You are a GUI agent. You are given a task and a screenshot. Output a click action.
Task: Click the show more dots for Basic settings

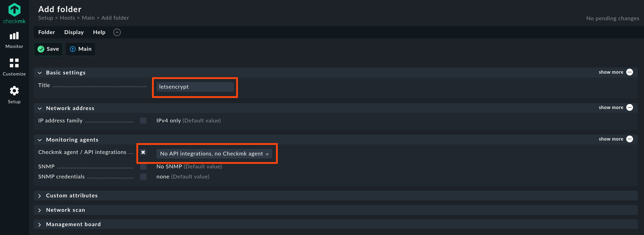[x=630, y=72]
